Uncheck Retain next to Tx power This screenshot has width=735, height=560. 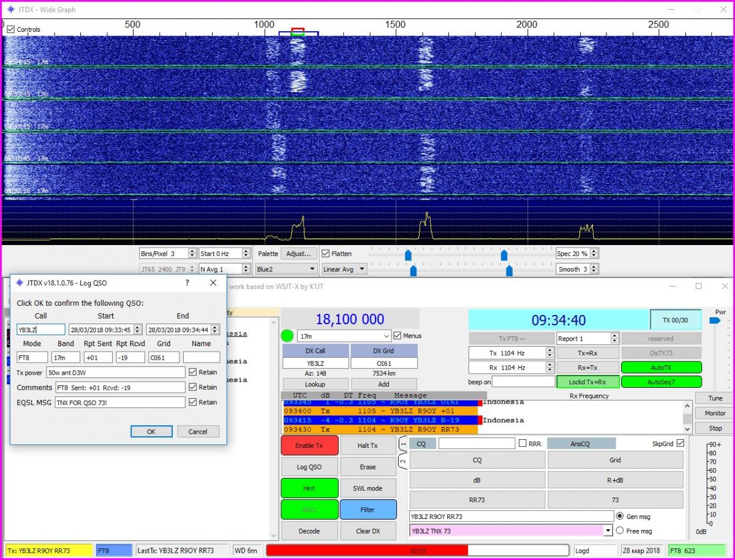pyautogui.click(x=193, y=373)
